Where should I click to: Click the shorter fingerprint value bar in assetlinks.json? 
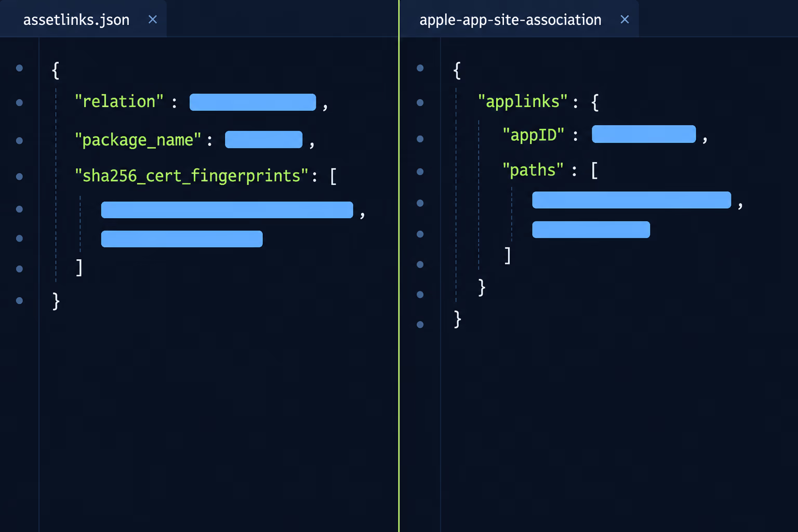[x=182, y=239]
